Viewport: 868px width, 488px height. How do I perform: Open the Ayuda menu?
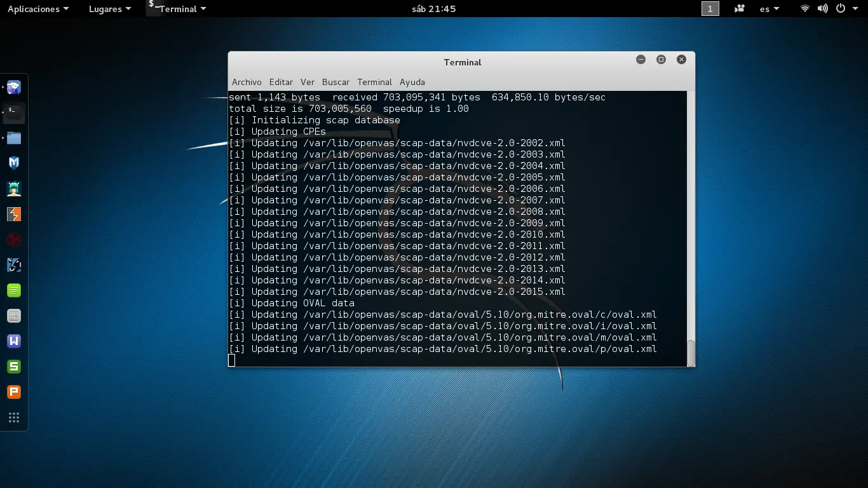pos(412,82)
